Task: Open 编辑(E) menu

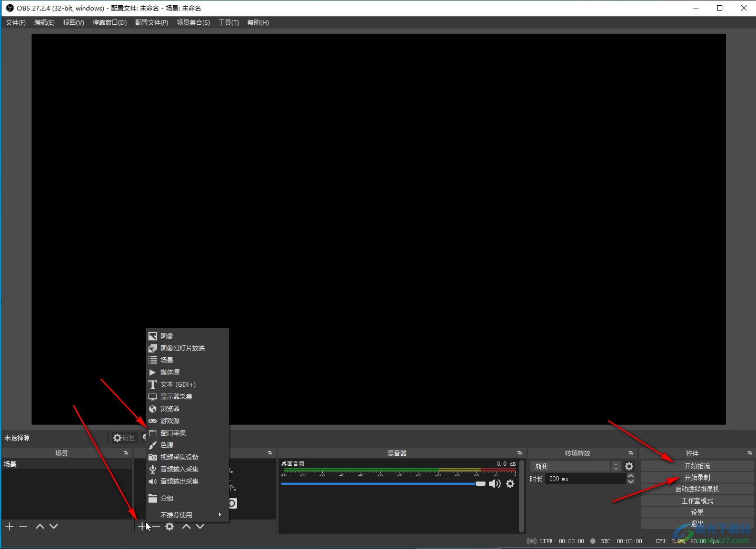Action: [x=44, y=23]
